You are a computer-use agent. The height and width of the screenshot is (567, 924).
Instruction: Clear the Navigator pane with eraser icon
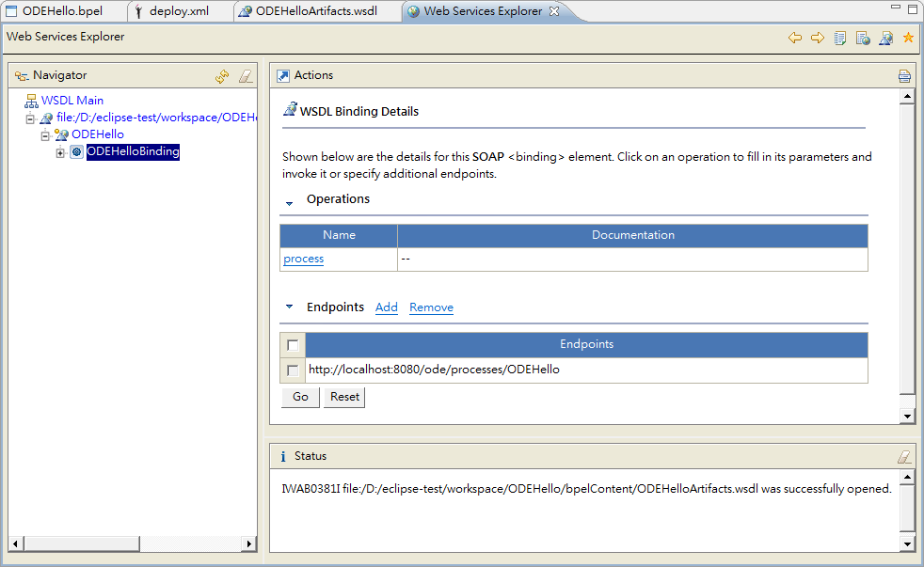coord(246,76)
